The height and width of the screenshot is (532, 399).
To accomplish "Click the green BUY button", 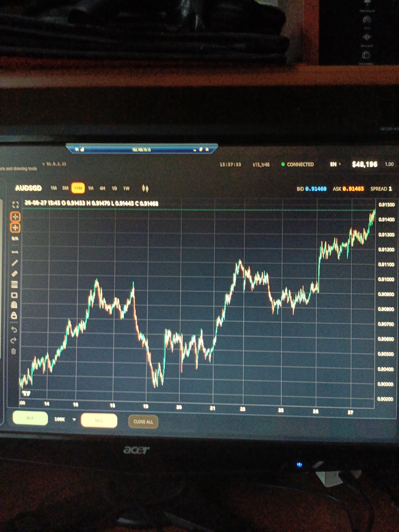I will click(x=30, y=418).
